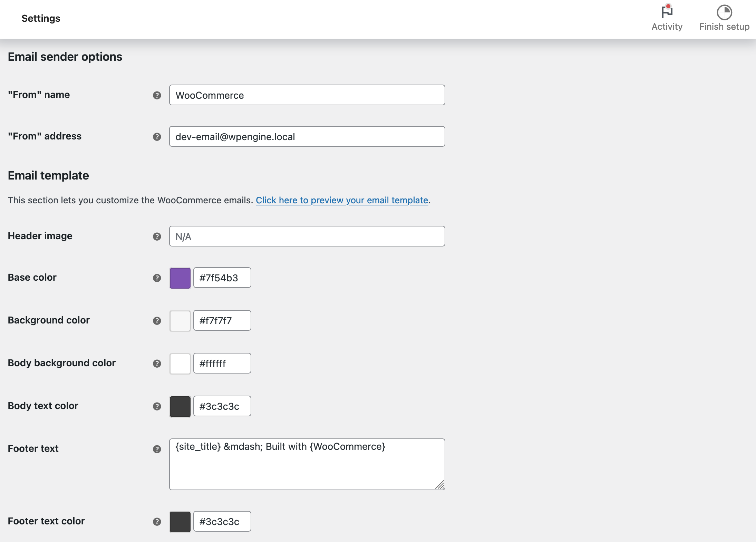The height and width of the screenshot is (542, 756).
Task: Open the Base color help tooltip
Action: click(157, 278)
